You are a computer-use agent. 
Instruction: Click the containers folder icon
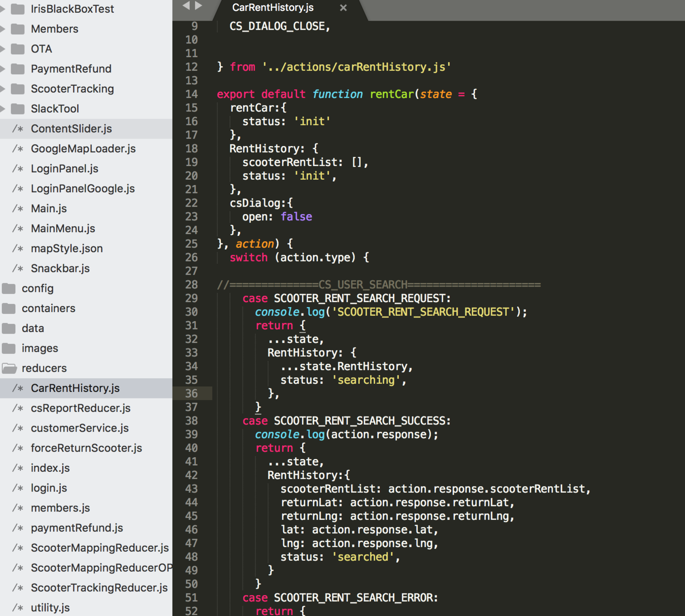pos(9,308)
